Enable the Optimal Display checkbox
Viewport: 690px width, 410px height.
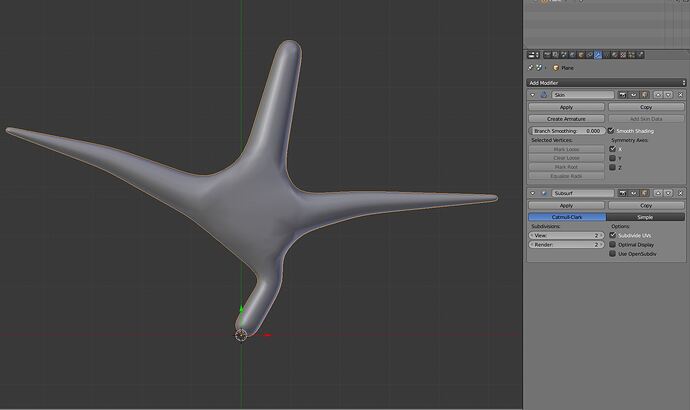click(613, 244)
